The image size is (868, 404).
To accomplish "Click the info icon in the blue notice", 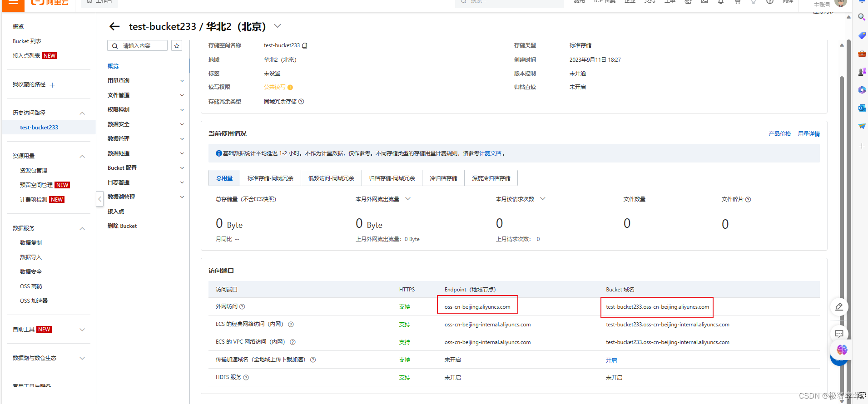I will [219, 153].
